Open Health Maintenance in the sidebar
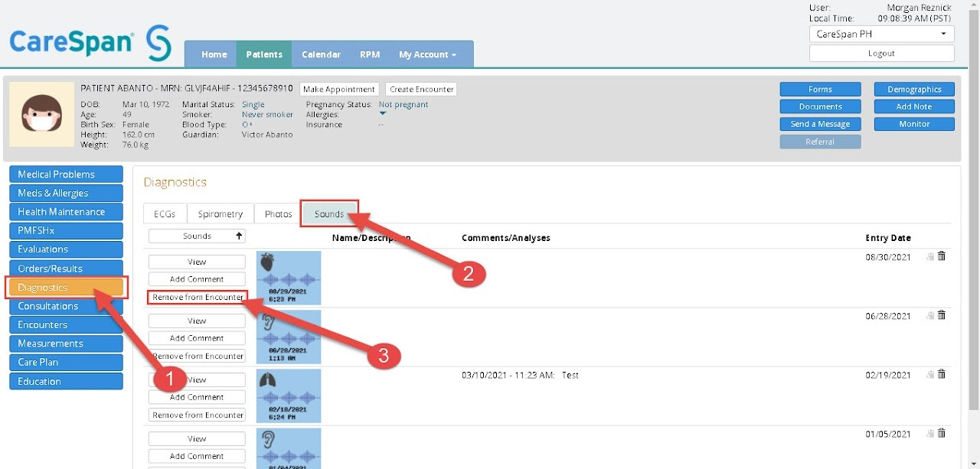 point(66,212)
